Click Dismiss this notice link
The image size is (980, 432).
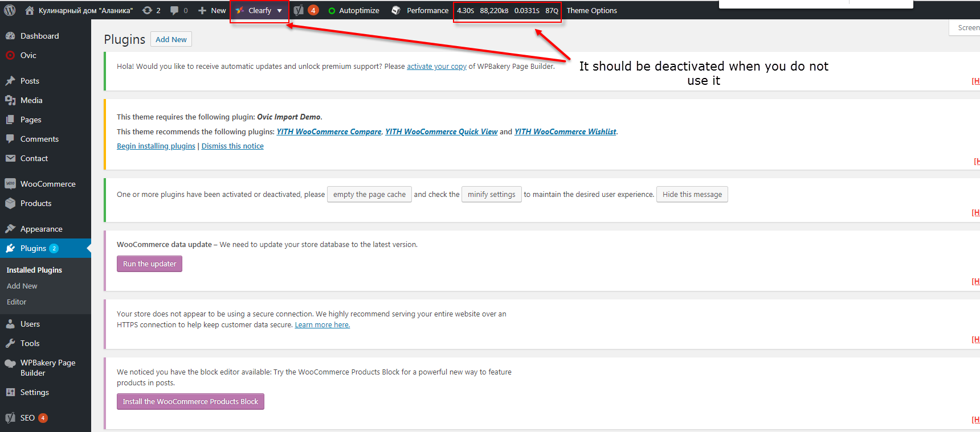point(232,146)
